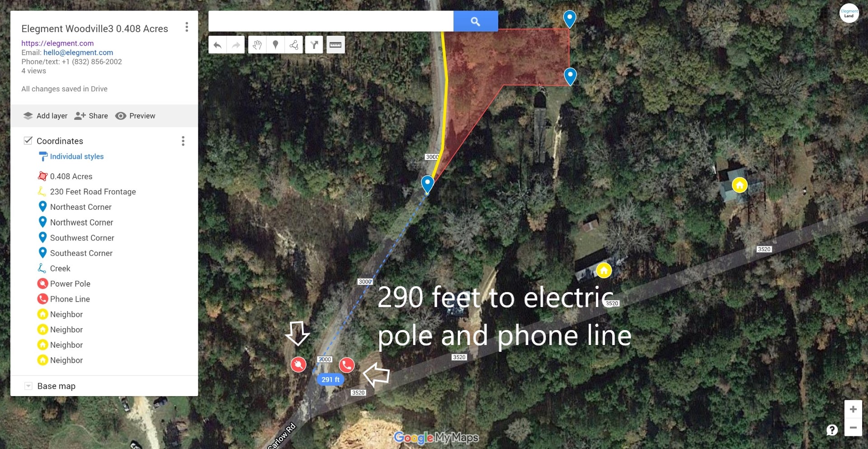
Task: Open the Share option
Action: coord(91,116)
